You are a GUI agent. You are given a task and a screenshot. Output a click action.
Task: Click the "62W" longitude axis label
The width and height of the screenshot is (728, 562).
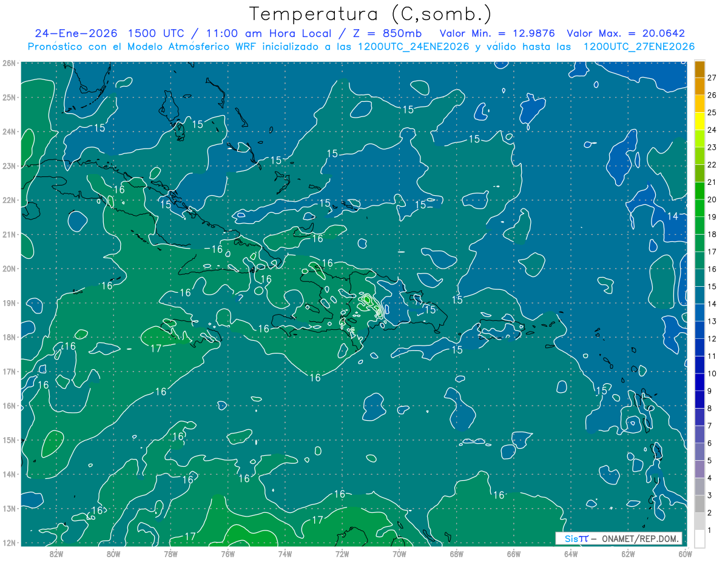click(x=628, y=554)
